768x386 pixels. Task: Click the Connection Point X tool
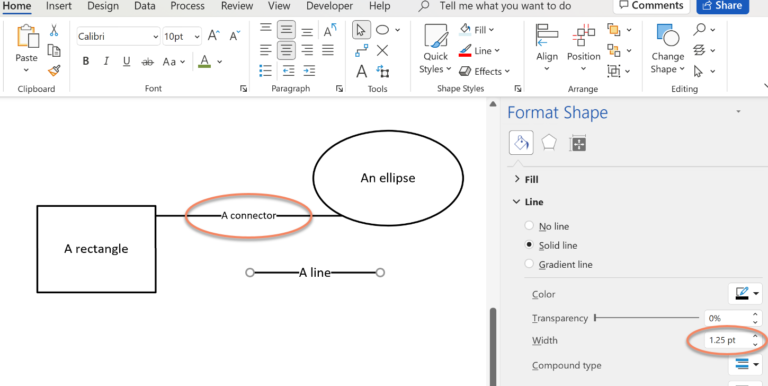[383, 50]
